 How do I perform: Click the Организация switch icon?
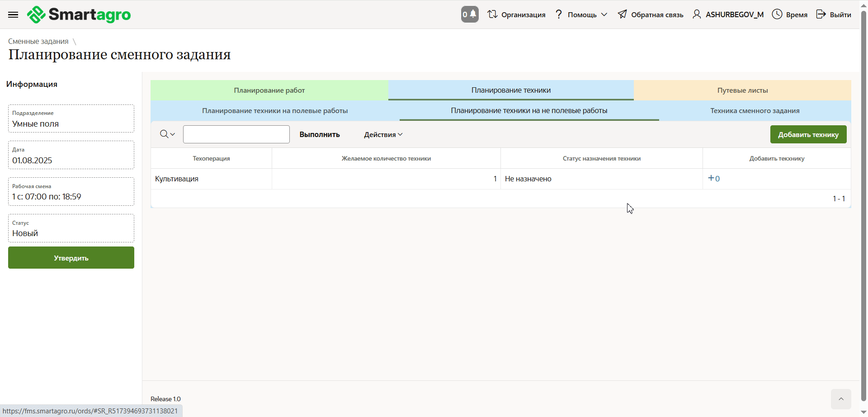pyautogui.click(x=492, y=14)
